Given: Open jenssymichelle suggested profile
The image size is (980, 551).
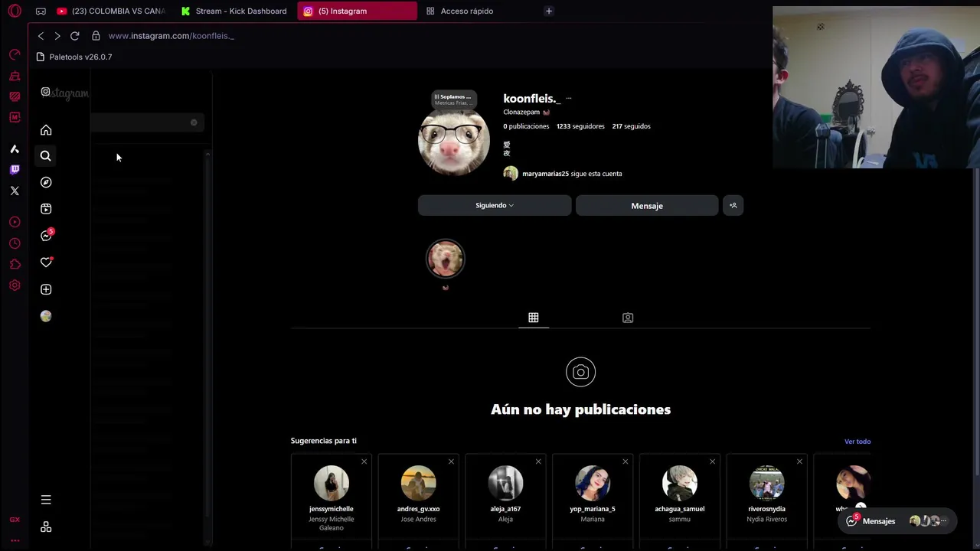Looking at the screenshot, I should 332,509.
